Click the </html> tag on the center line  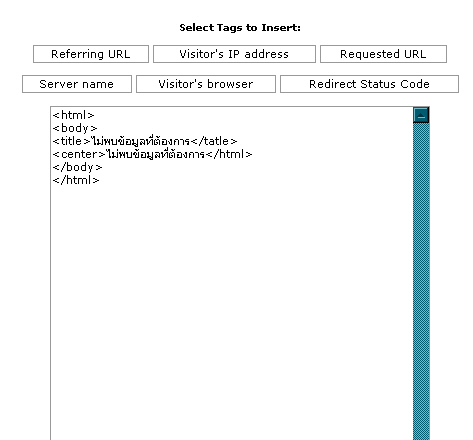229,154
